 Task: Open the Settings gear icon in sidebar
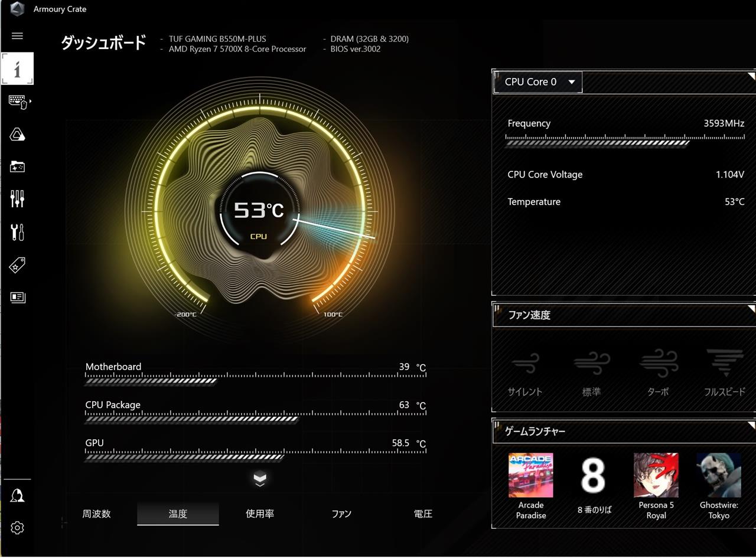coord(17,528)
